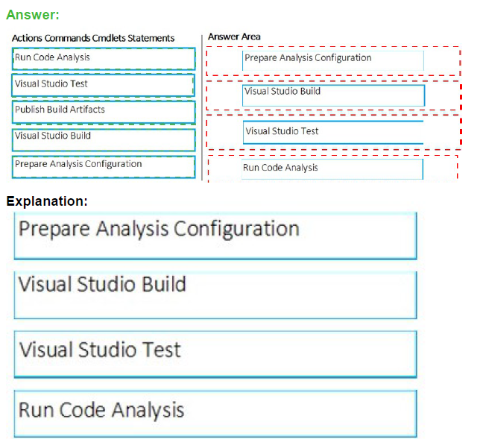Select 'Visual Studio Build' in the Actions list

pyautogui.click(x=104, y=140)
